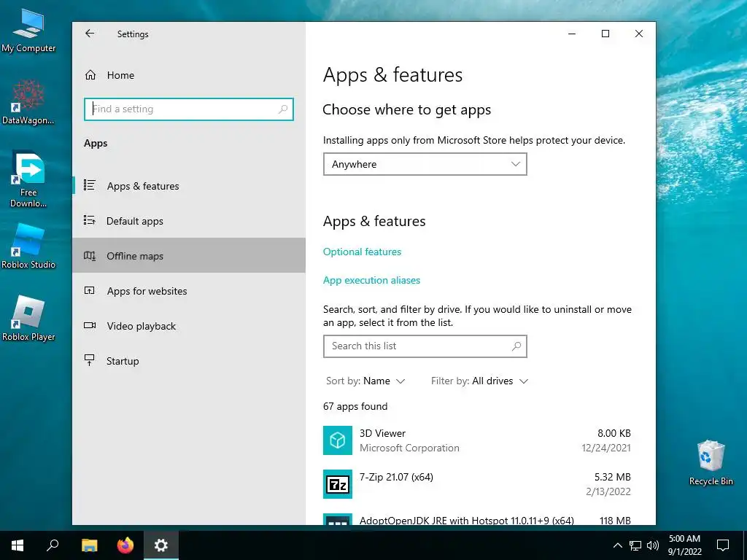Viewport: 747px width, 560px height.
Task: Open Free Download desktop shortcut
Action: coord(28,179)
